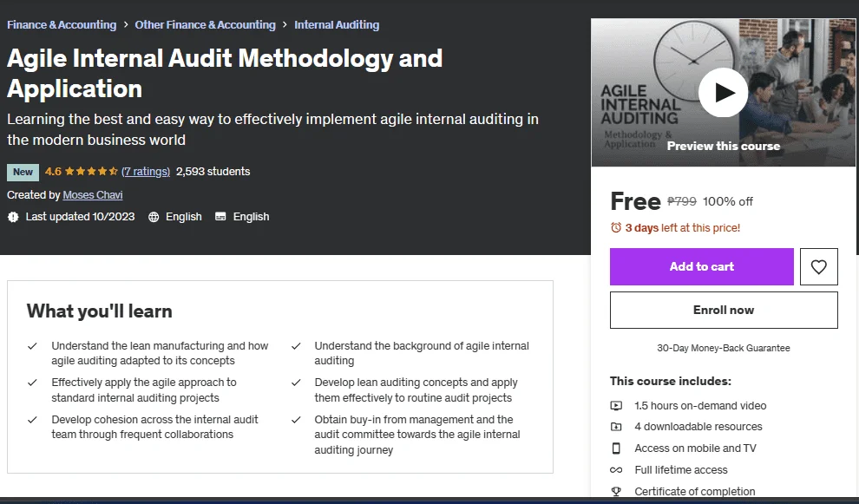This screenshot has height=504, width=859.
Task: Click the certificate trophy icon
Action: click(616, 491)
